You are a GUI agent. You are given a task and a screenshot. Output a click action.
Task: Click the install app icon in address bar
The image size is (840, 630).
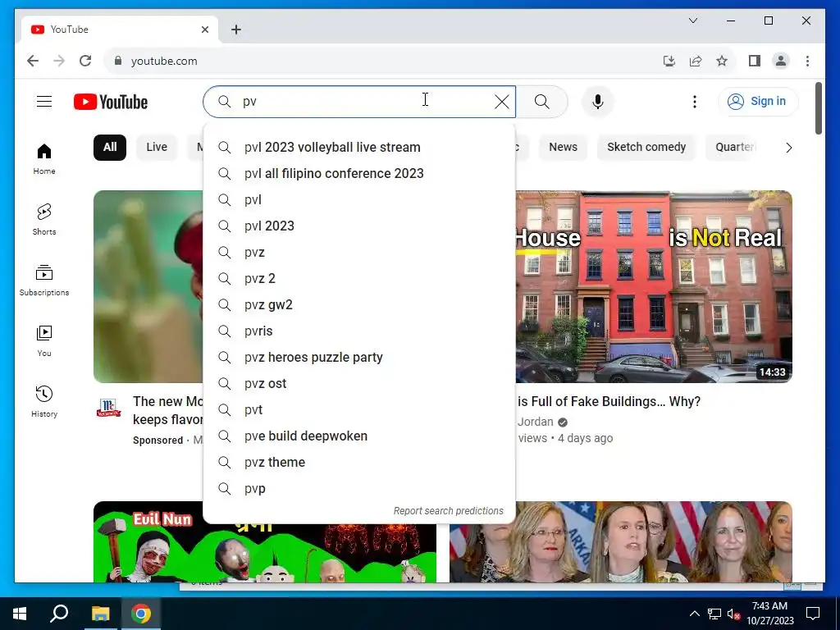pos(669,61)
